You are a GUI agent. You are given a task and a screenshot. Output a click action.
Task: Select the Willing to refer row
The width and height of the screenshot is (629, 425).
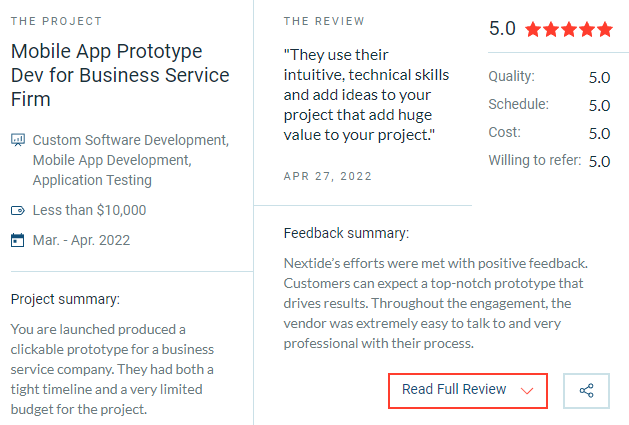pyautogui.click(x=548, y=160)
